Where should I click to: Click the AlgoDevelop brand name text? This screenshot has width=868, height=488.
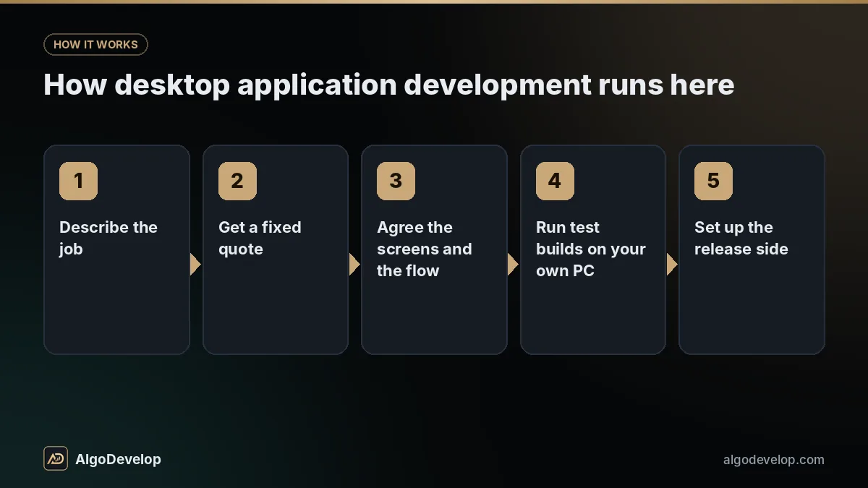coord(118,459)
